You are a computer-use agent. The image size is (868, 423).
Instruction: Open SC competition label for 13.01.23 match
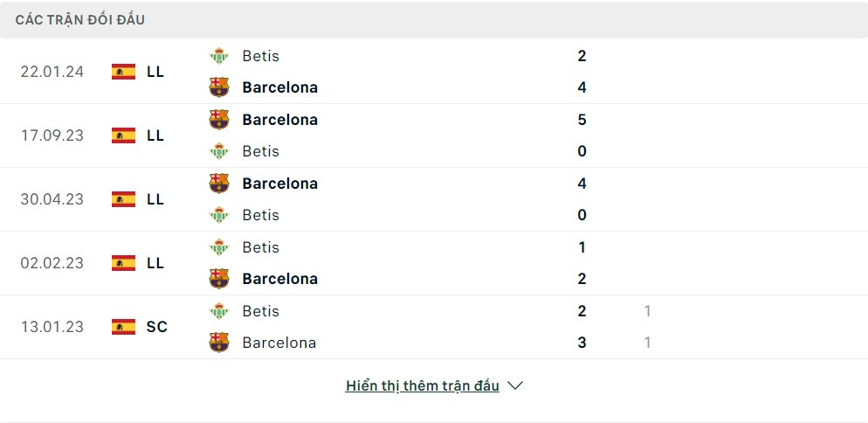click(x=157, y=327)
